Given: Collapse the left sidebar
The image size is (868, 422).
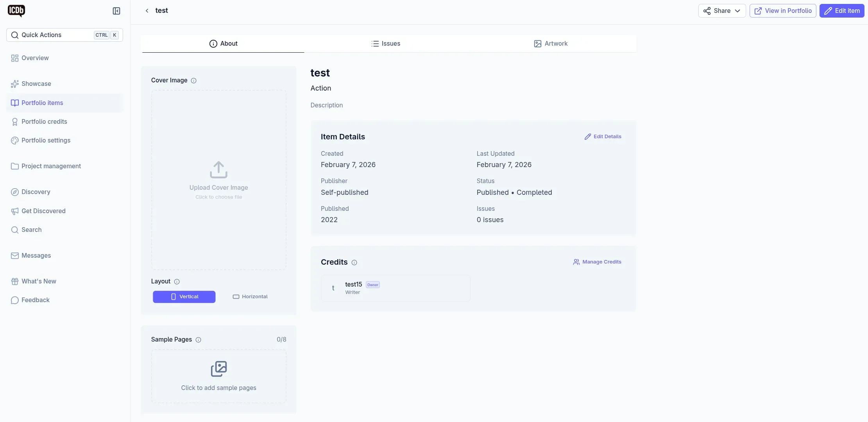Looking at the screenshot, I should pos(116,11).
